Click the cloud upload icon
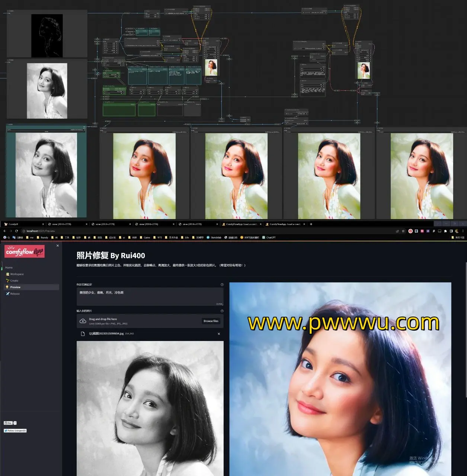 point(83,321)
